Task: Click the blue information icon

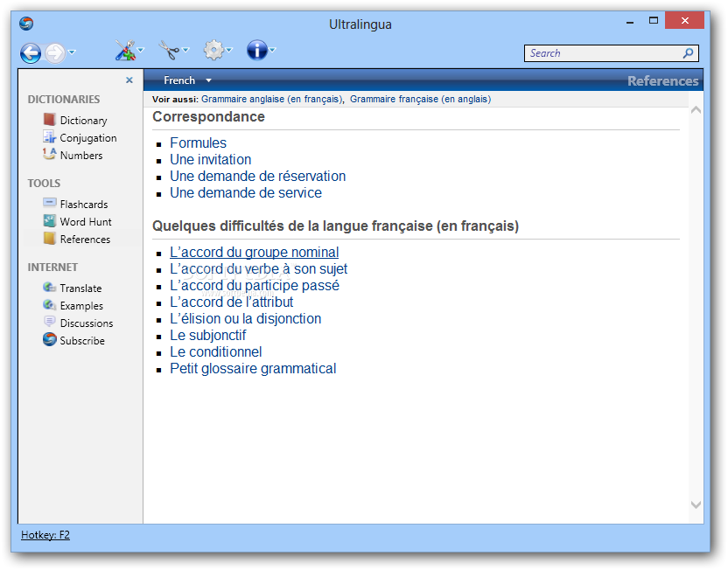Action: point(257,50)
